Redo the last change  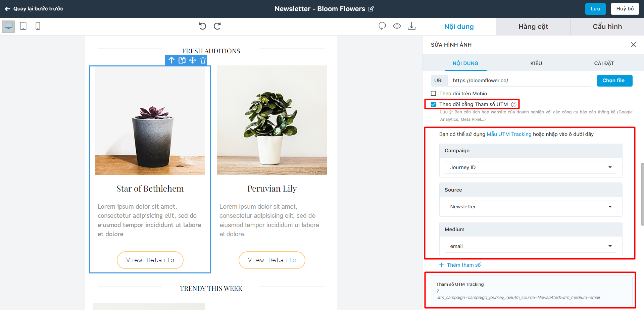(x=217, y=26)
